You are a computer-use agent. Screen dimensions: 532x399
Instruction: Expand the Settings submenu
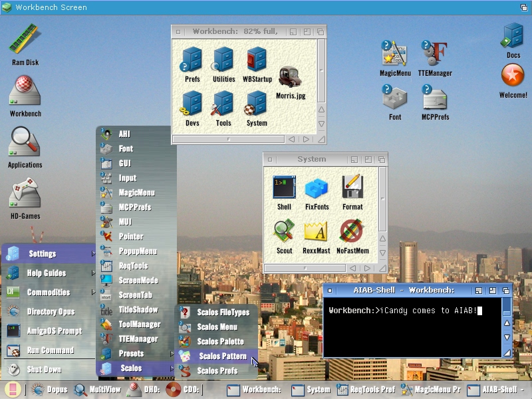click(49, 253)
